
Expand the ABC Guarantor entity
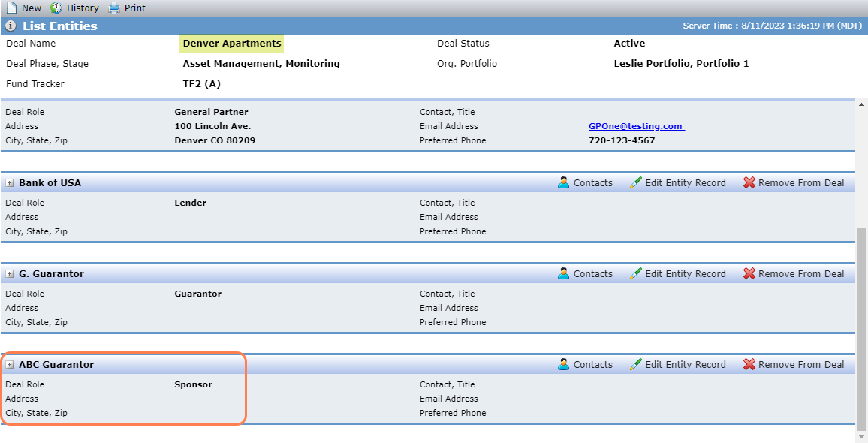click(x=10, y=364)
